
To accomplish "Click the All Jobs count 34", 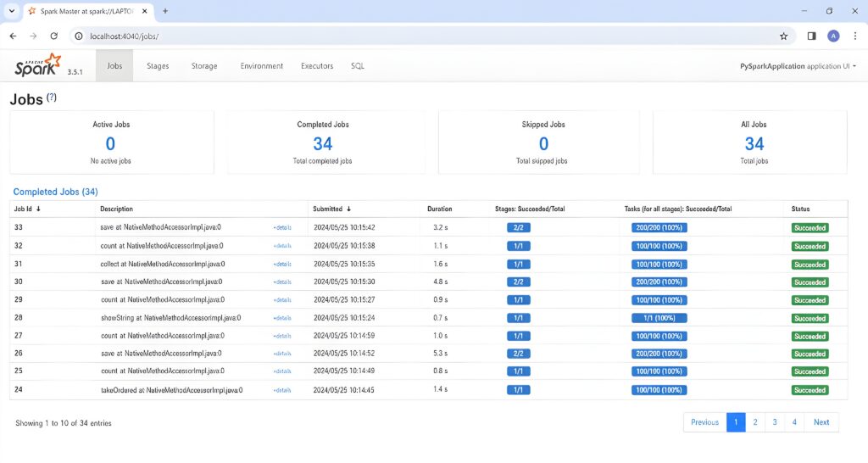I will pos(754,144).
